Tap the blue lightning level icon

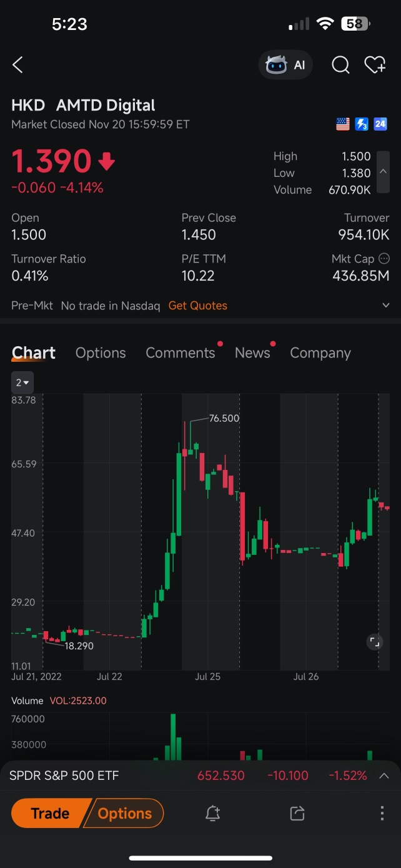tap(362, 124)
